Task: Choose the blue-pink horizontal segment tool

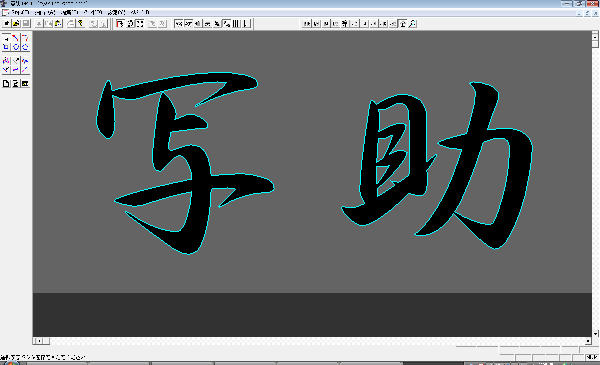Action: [15, 70]
